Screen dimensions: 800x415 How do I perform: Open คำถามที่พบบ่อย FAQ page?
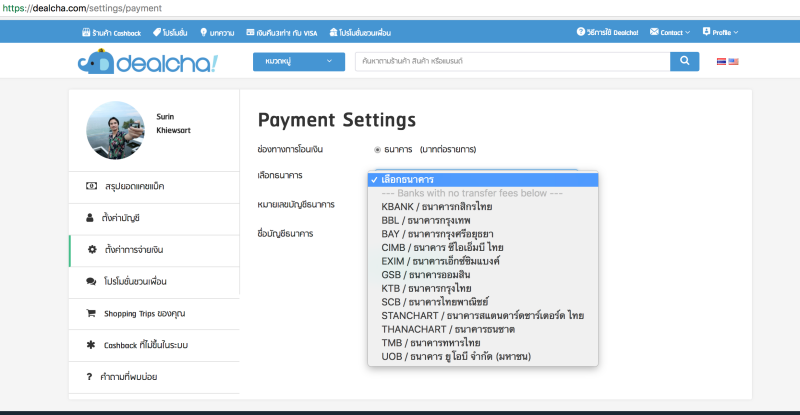[154, 377]
